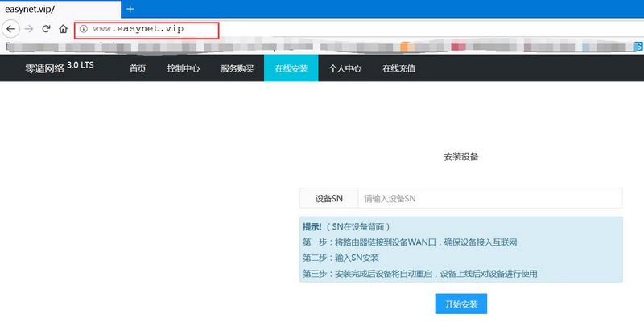
Task: Reload the page with the refresh icon
Action: pyautogui.click(x=47, y=29)
